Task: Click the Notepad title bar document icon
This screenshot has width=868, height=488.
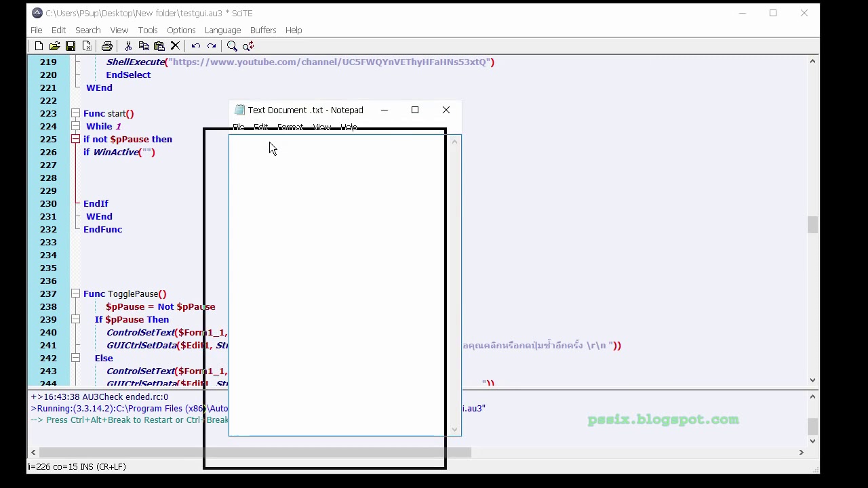Action: click(239, 110)
